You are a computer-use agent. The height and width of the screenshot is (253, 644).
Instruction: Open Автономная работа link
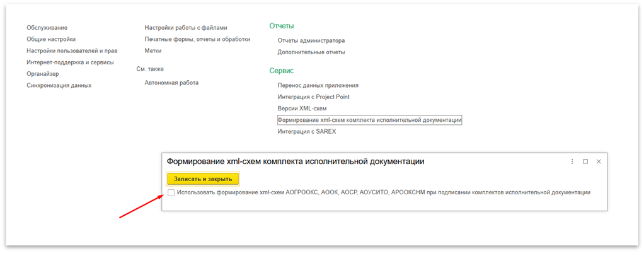[x=171, y=83]
